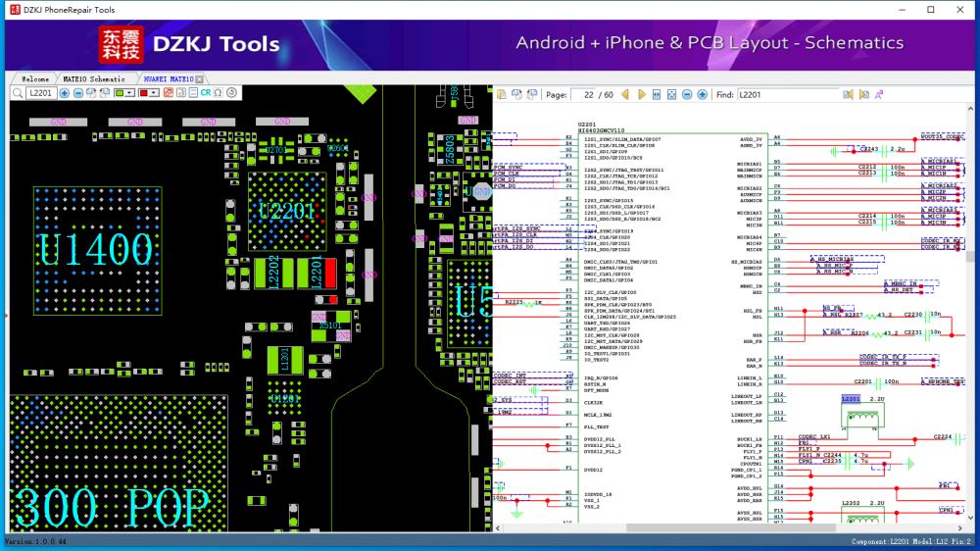Open the green color dropdown arrow
Image resolution: width=980 pixels, height=551 pixels.
pyautogui.click(x=131, y=93)
